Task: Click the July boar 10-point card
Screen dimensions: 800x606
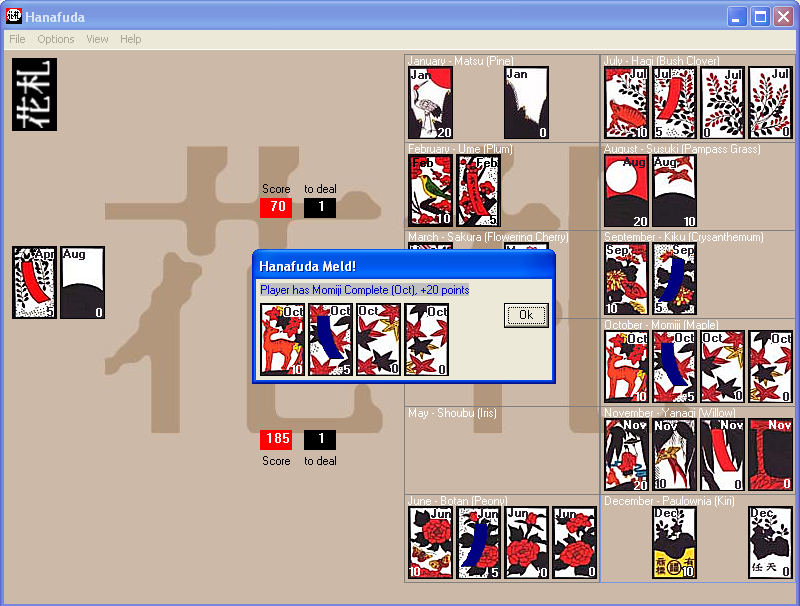Action: pos(626,103)
